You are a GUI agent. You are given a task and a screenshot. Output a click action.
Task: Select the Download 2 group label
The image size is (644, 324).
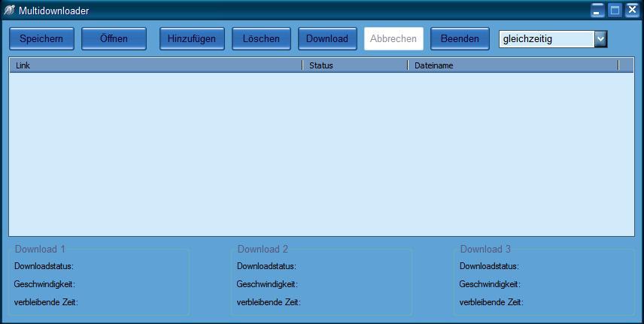pos(263,250)
